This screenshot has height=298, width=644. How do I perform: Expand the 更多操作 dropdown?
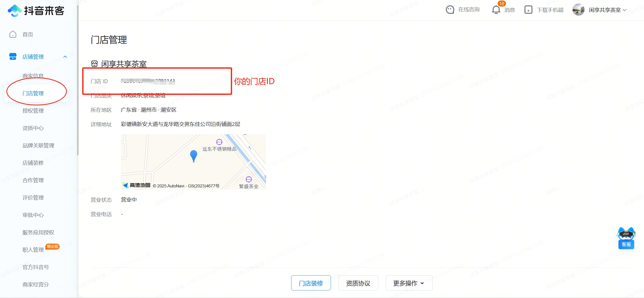[x=409, y=283]
